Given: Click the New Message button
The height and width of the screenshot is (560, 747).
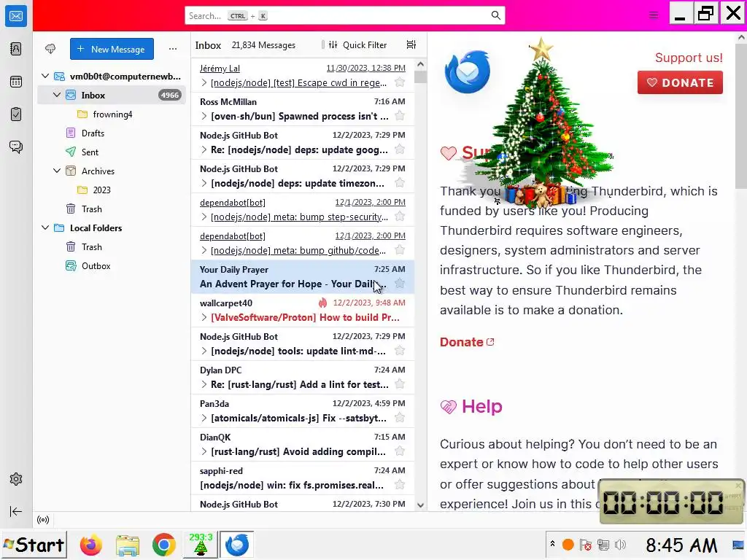Looking at the screenshot, I should [x=112, y=49].
